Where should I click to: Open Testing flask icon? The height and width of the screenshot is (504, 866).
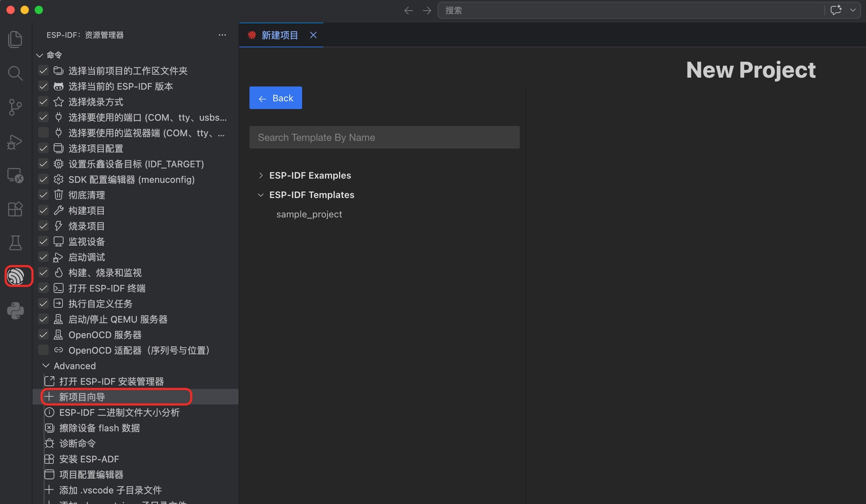[15, 243]
